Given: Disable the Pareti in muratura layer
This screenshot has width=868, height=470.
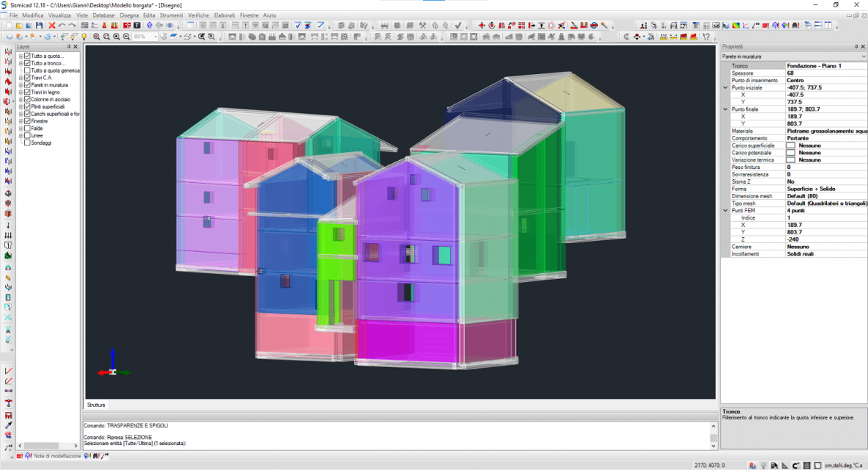Looking at the screenshot, I should (x=26, y=84).
